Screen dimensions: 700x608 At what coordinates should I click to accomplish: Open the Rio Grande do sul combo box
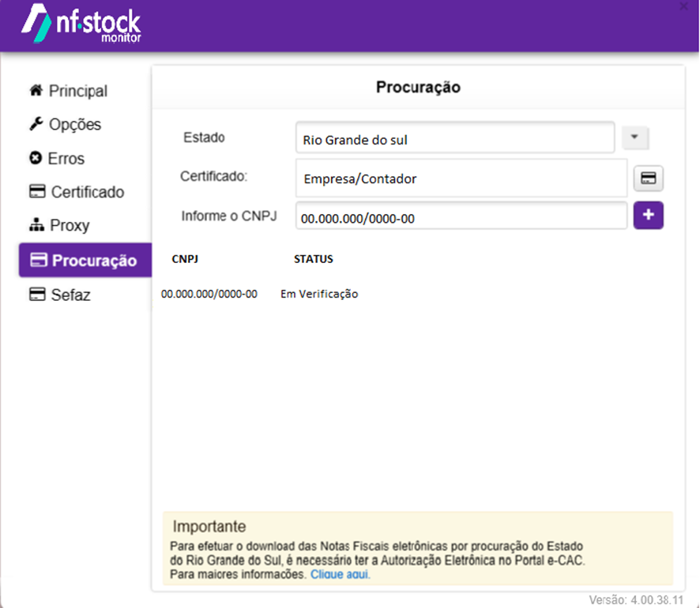(x=455, y=138)
